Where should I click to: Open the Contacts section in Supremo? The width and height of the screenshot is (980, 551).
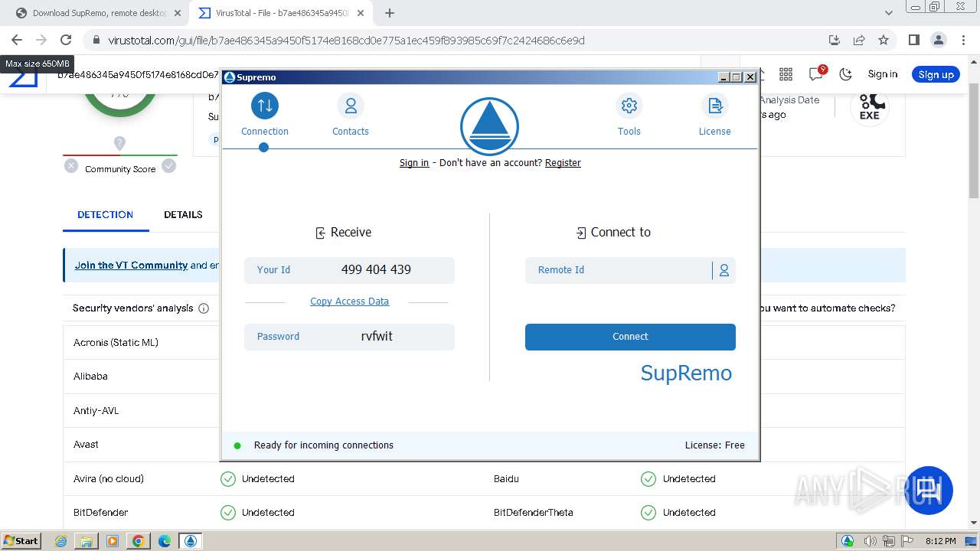351,115
